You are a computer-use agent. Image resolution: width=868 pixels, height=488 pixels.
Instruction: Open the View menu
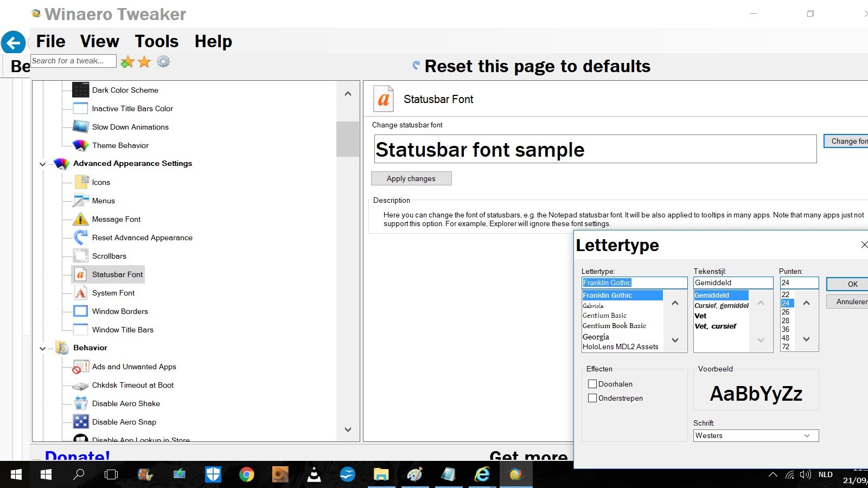point(100,41)
